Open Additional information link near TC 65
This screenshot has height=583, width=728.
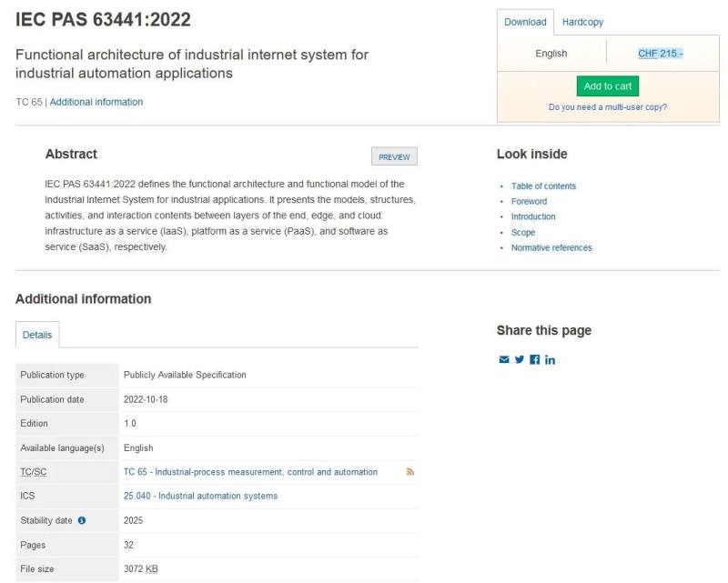click(96, 102)
